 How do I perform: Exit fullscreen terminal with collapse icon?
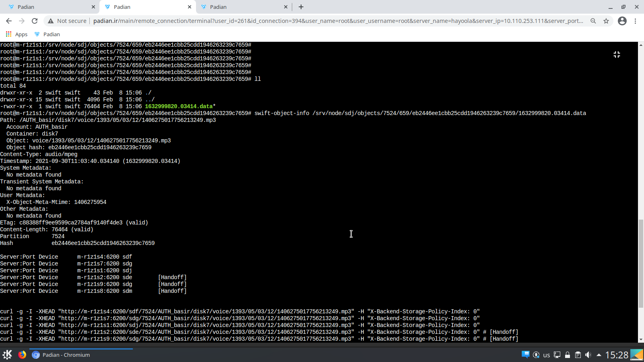(x=617, y=54)
